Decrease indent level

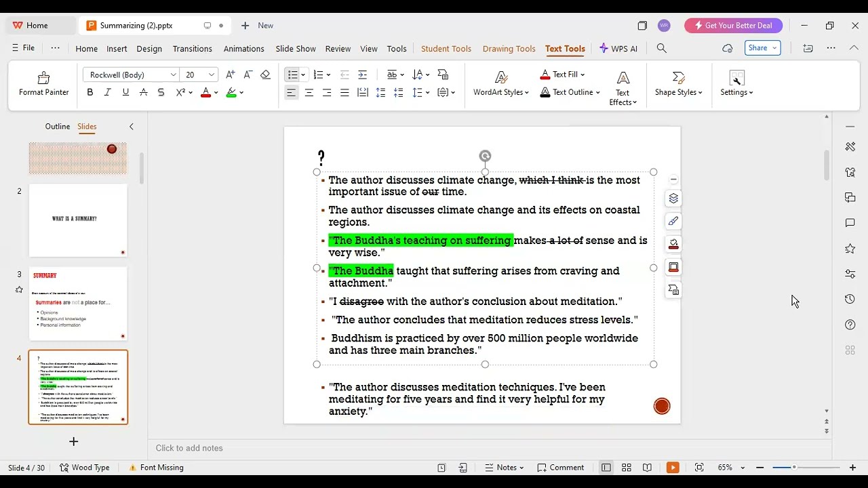[x=344, y=75]
